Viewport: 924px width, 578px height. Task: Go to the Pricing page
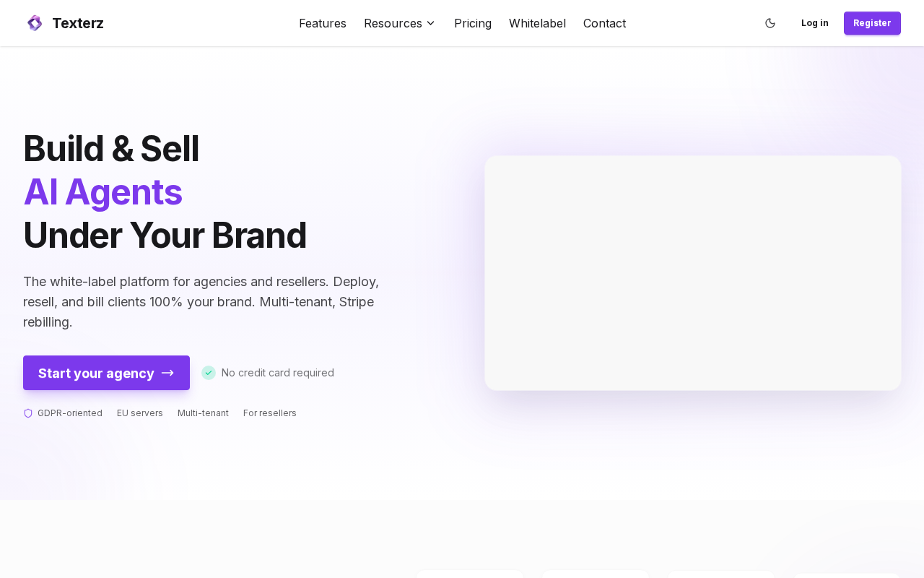pos(473,23)
